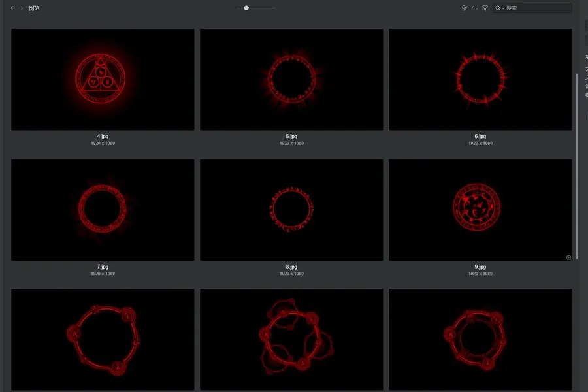Select the 5.jpg thumbnail
The image size is (588, 392).
pyautogui.click(x=291, y=79)
